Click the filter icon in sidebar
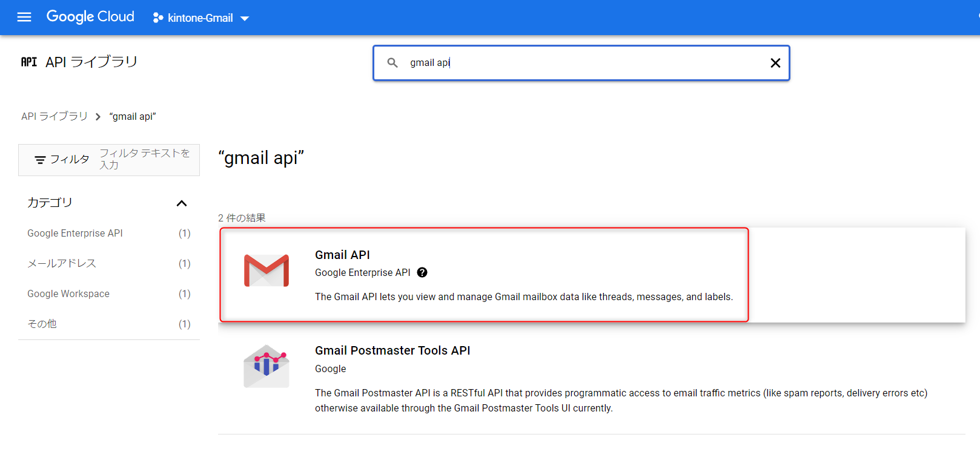This screenshot has height=449, width=980. coord(40,160)
